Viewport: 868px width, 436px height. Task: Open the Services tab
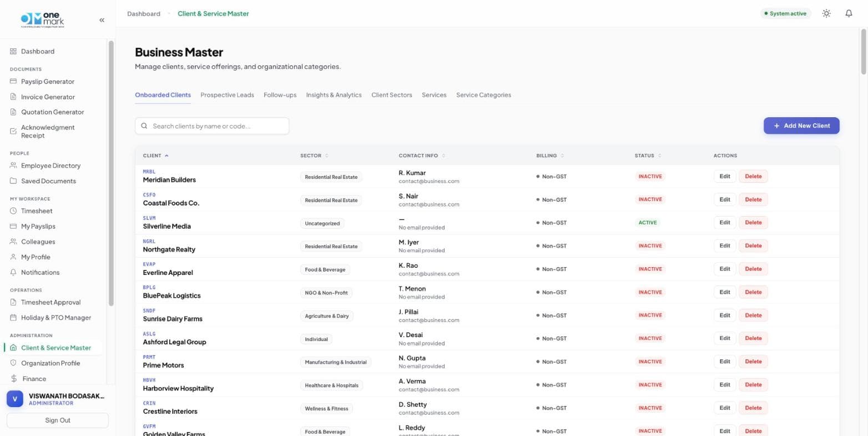[434, 95]
